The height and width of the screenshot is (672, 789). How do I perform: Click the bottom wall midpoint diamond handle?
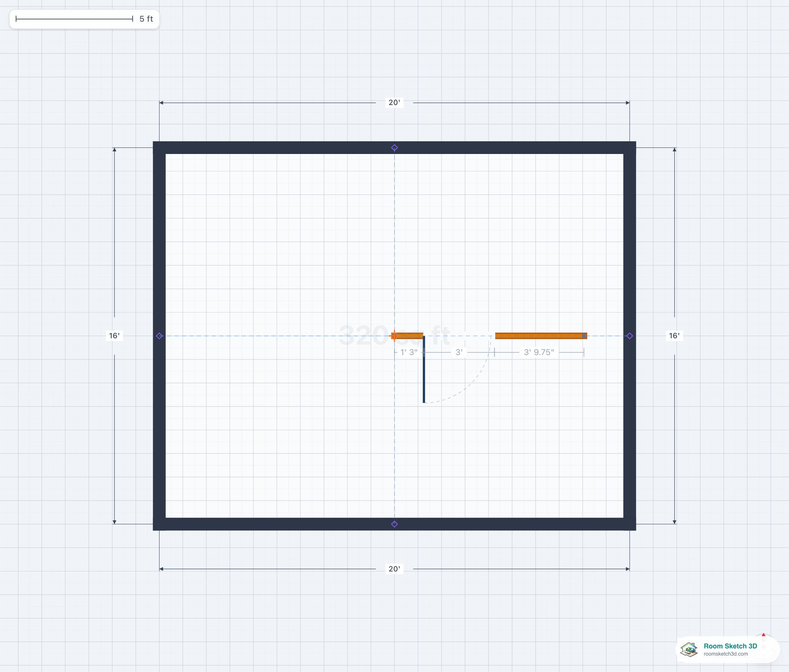tap(394, 524)
